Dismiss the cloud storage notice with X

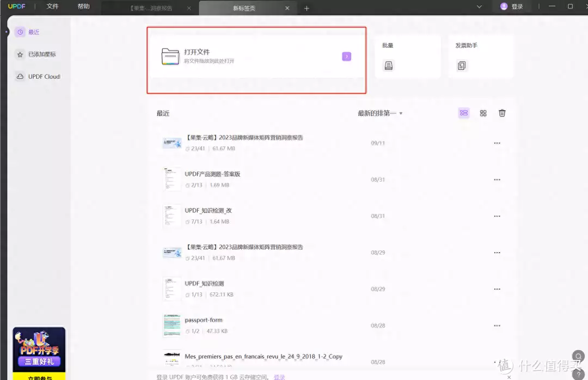[x=509, y=377]
